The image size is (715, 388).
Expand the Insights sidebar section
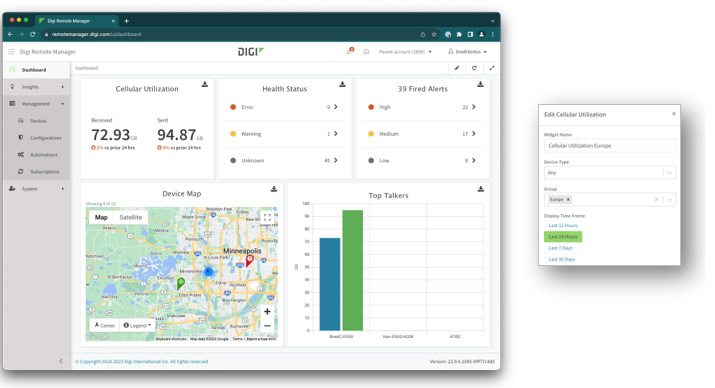[36, 87]
